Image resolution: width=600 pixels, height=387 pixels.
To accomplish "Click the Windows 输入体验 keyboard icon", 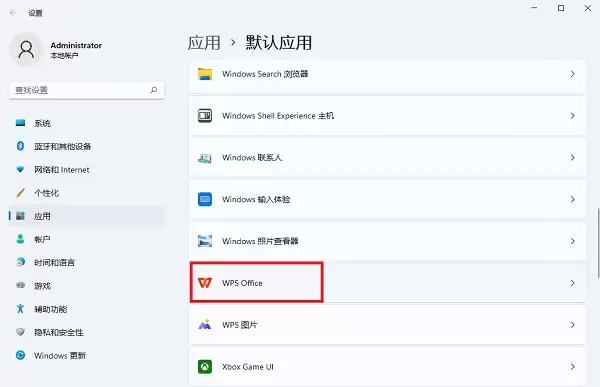I will point(205,199).
